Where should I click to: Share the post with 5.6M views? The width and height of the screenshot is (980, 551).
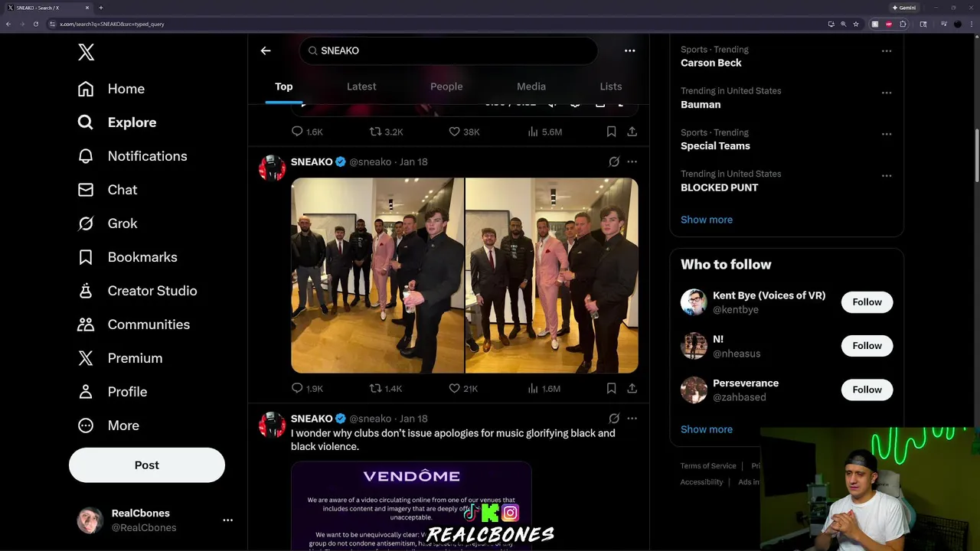[632, 132]
